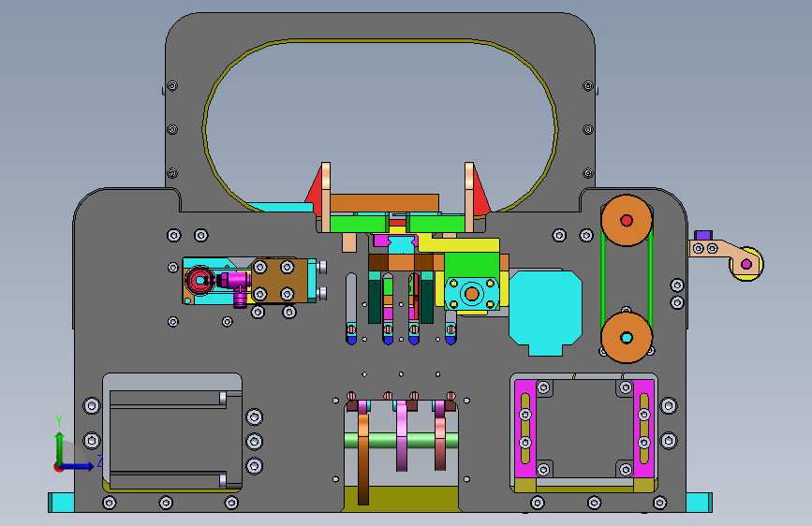
Task: Pick the magenta pneumatic elbow fitting
Action: point(236,286)
